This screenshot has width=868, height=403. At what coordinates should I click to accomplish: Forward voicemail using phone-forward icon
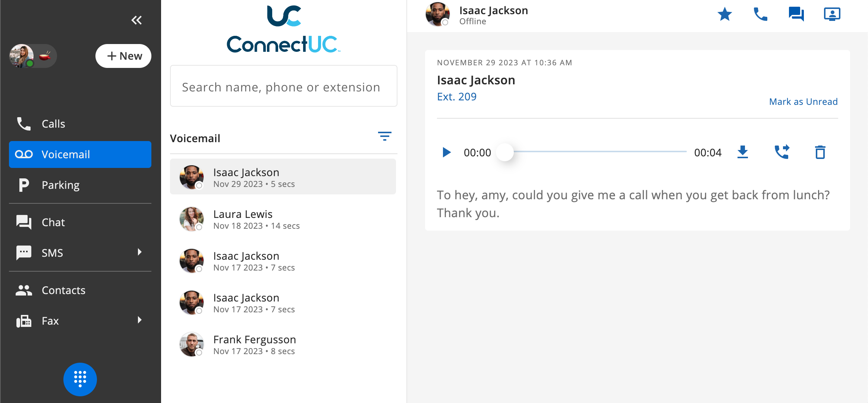tap(782, 152)
